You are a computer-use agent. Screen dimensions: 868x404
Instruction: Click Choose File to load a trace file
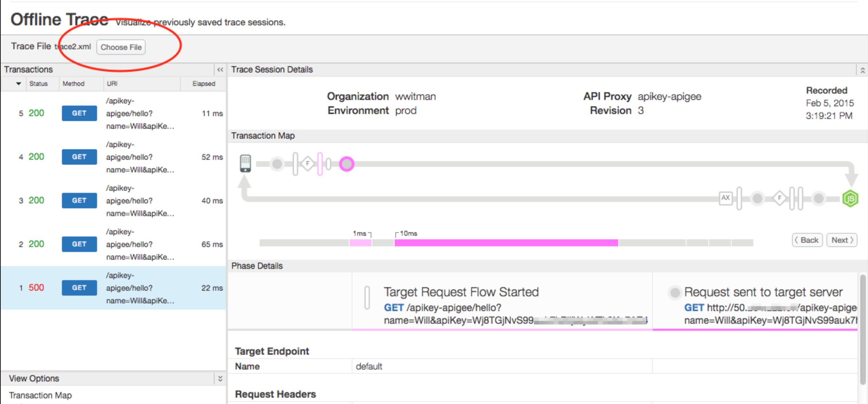point(121,47)
